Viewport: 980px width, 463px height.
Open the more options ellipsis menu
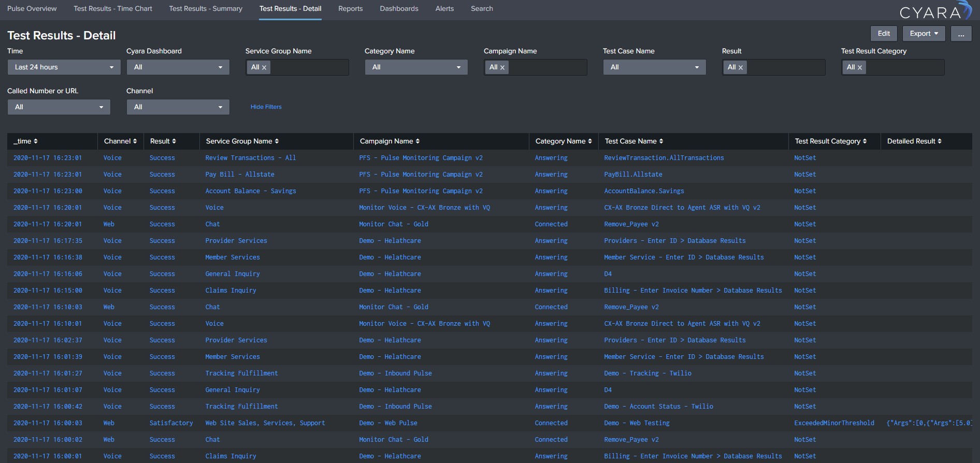pos(961,34)
